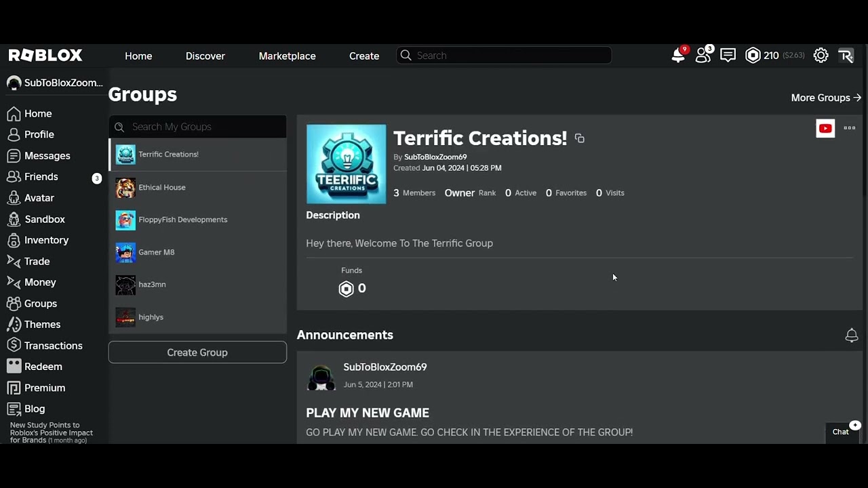
Task: Focus the Search My Groups field
Action: click(x=197, y=127)
